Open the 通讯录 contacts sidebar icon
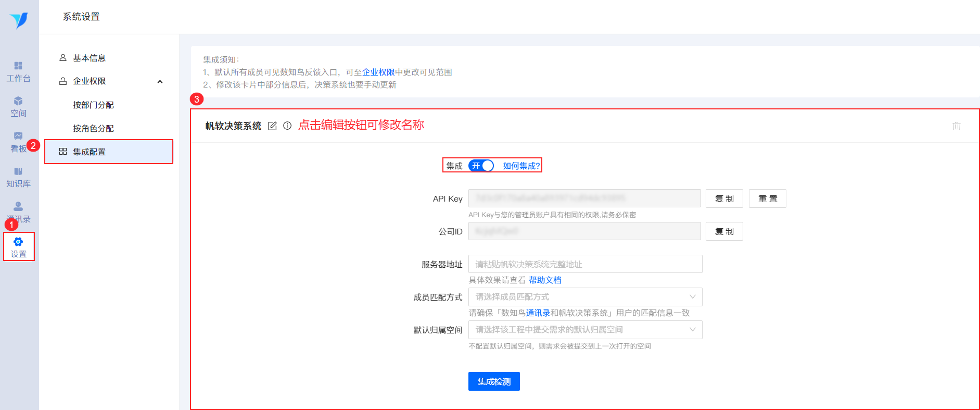The width and height of the screenshot is (980, 410). [x=18, y=206]
